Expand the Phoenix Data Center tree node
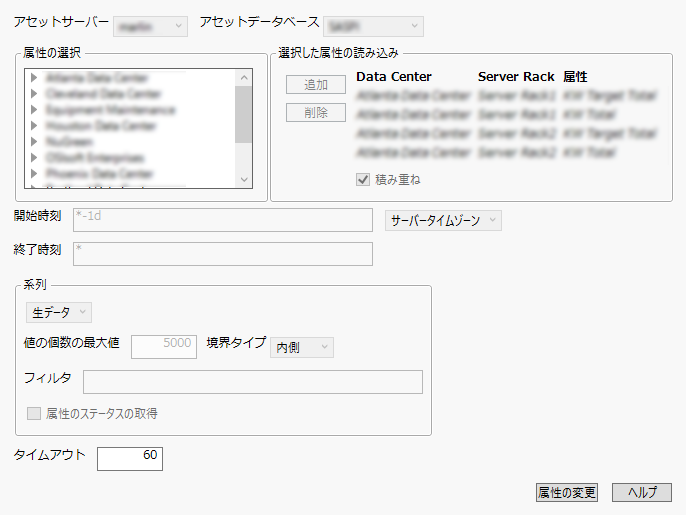The image size is (686, 515). point(34,174)
